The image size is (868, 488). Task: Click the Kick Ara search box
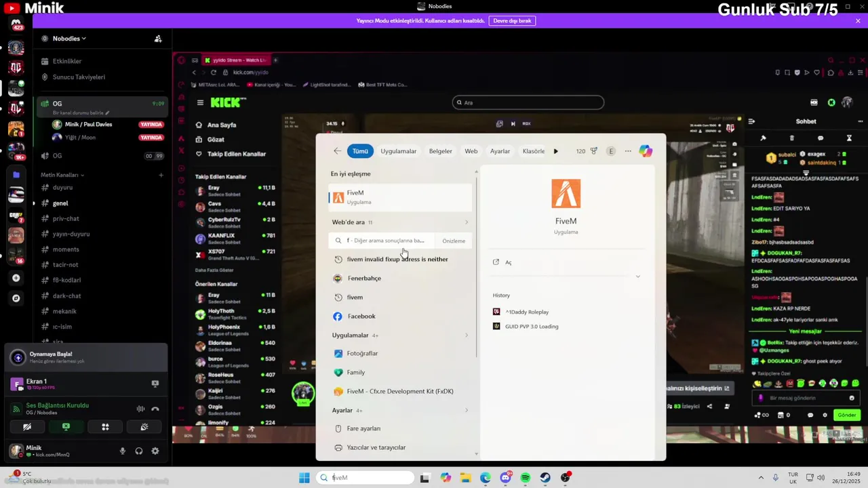528,102
